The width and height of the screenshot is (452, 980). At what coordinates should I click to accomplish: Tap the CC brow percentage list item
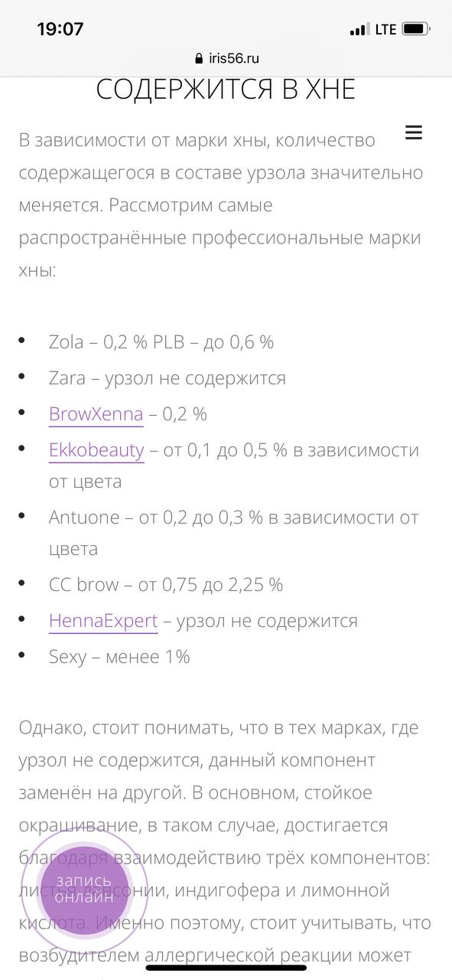pos(166,585)
